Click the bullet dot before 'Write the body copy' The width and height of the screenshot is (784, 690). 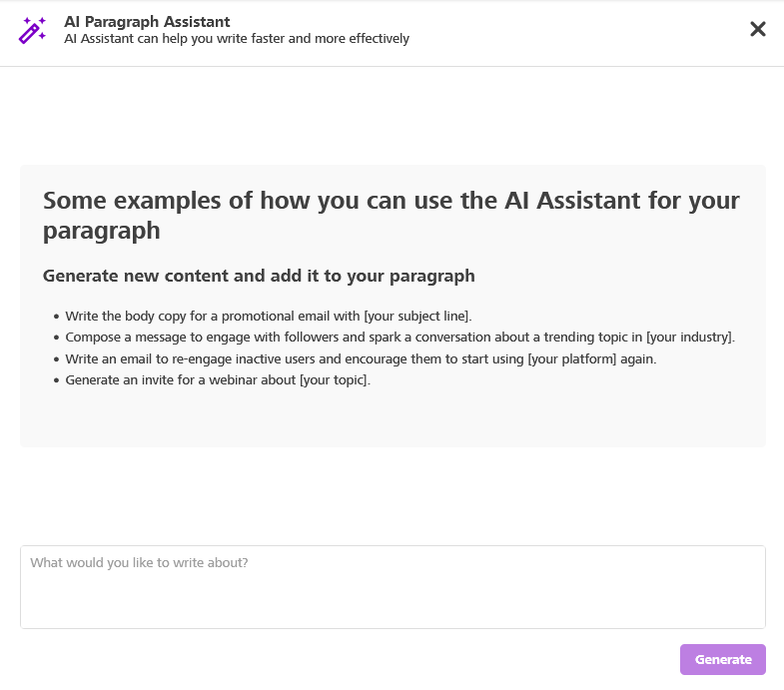pos(57,317)
